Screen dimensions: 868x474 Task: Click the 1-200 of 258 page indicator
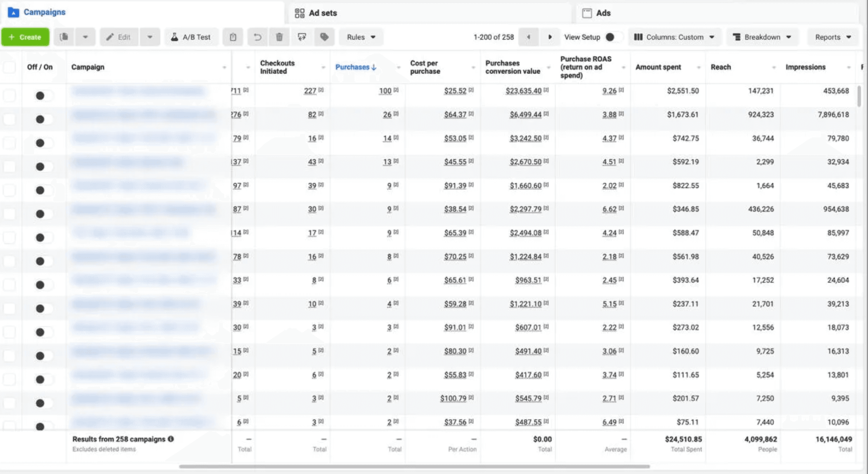[494, 37]
